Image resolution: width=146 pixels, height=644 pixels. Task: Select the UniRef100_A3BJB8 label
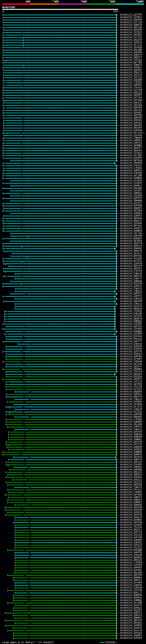(131, 314)
